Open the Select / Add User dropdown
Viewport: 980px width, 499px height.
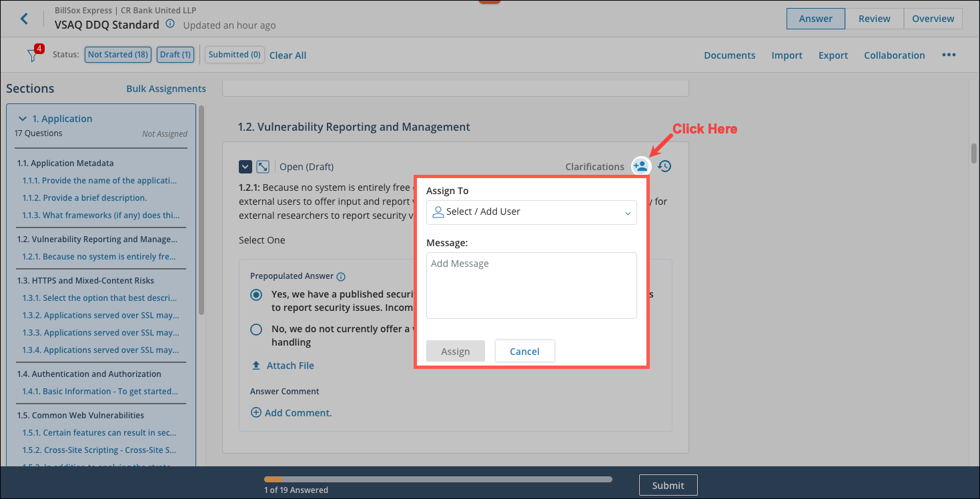[x=531, y=212]
